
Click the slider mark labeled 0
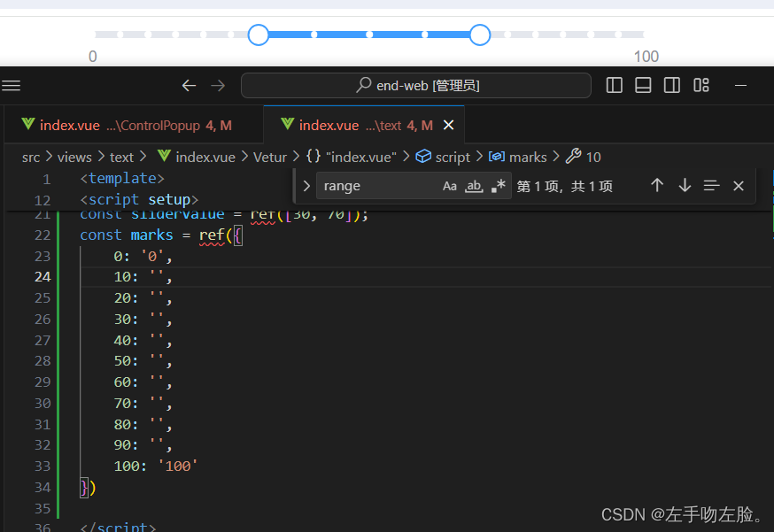[x=93, y=57]
